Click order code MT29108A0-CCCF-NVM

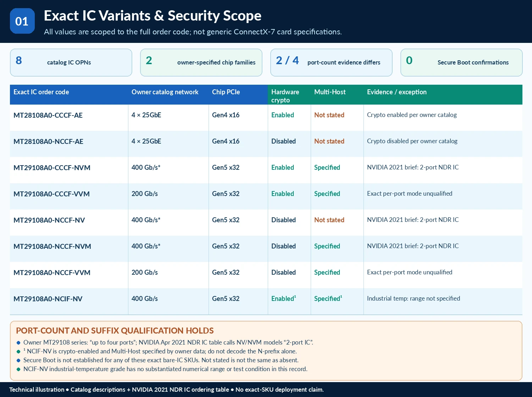(52, 168)
